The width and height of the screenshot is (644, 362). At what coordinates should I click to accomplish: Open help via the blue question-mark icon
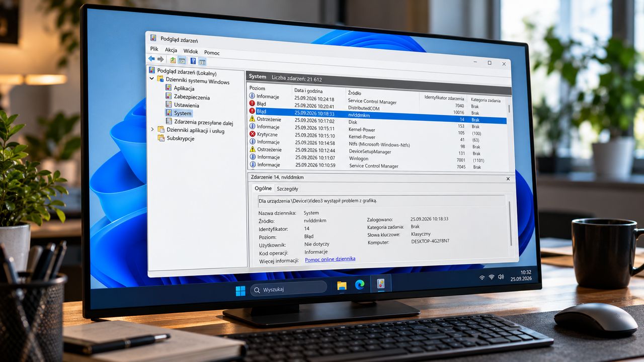(x=193, y=61)
